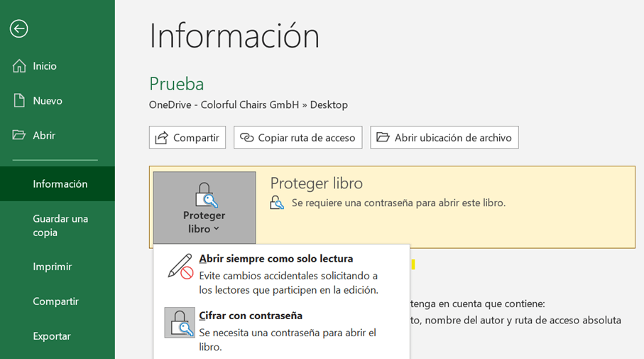The image size is (644, 359).
Task: Click the Copiar ruta de acceso button
Action: click(x=298, y=137)
